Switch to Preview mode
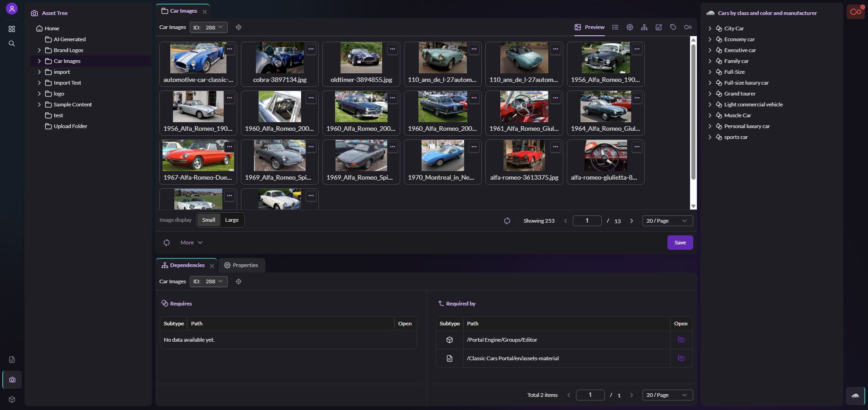 tap(590, 27)
